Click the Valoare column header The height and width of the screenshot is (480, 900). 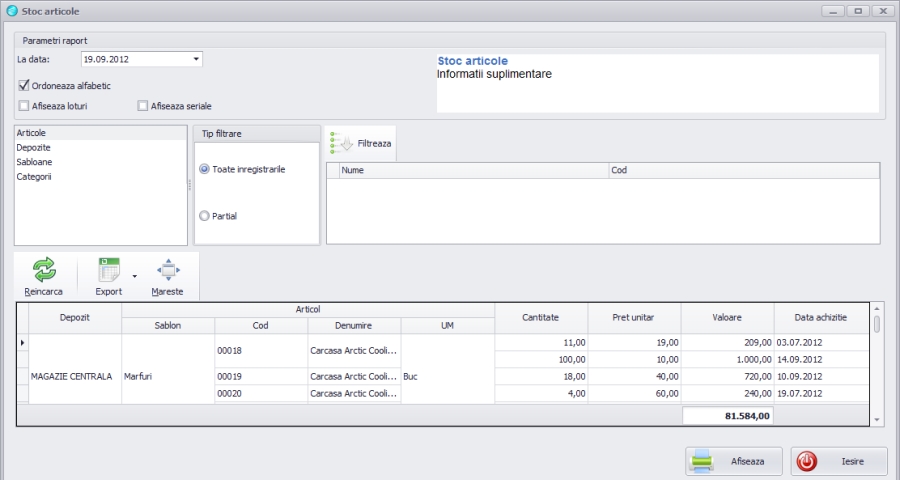[727, 317]
